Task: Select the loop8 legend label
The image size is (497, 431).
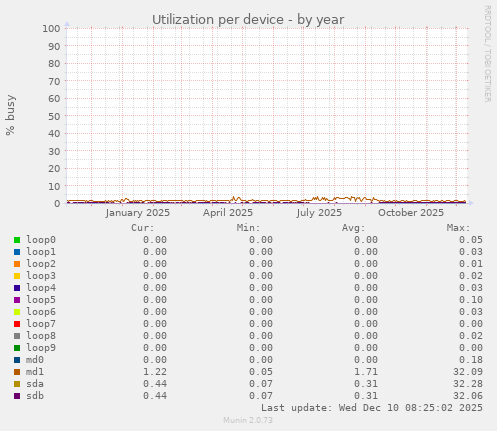Action: pyautogui.click(x=41, y=336)
